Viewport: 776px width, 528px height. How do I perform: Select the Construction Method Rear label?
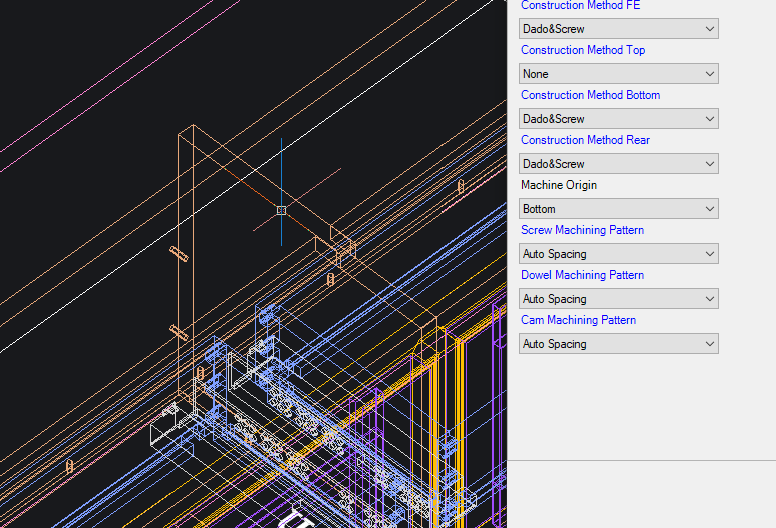(585, 140)
